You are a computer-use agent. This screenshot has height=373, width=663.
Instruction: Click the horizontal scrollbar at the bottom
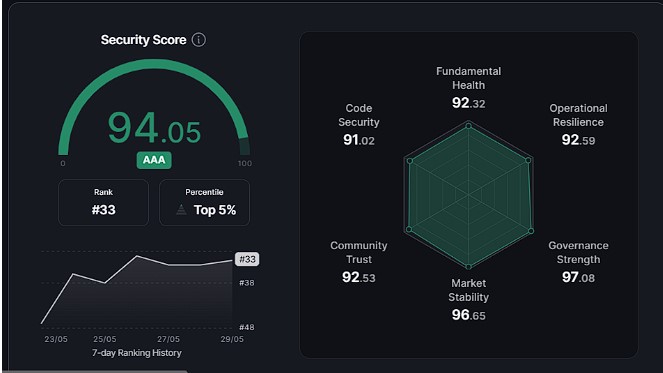coord(94,371)
